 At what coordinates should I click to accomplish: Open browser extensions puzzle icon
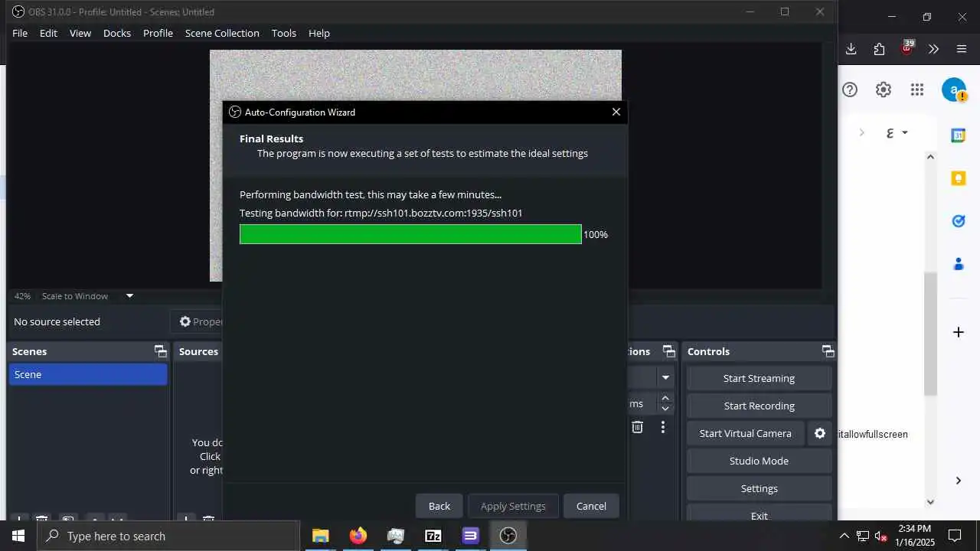(x=879, y=49)
